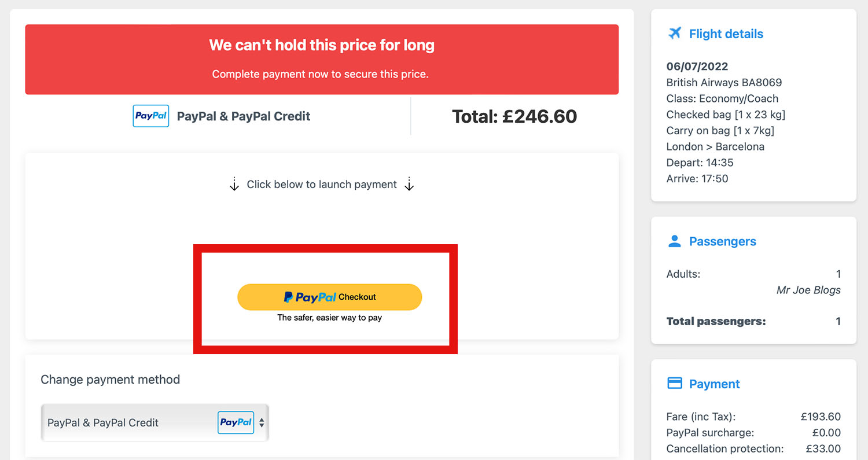Click the credit card icon beside Payment
The image size is (868, 460).
coord(675,382)
